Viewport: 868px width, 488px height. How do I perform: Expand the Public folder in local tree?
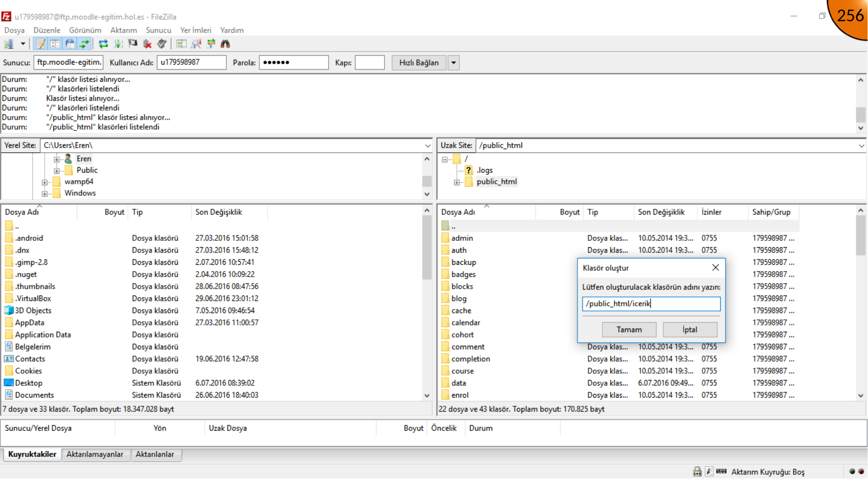[56, 171]
